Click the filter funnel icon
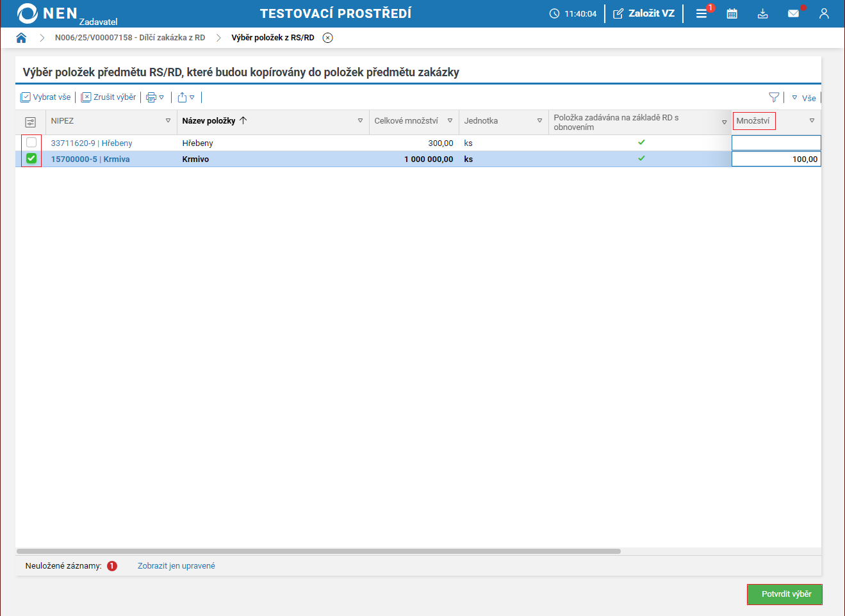The width and height of the screenshot is (845, 616). 774,97
